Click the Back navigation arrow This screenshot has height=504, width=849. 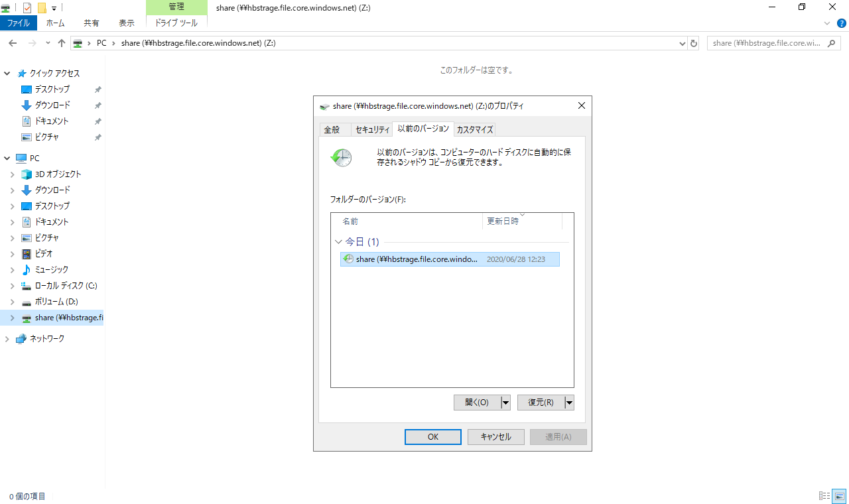[x=13, y=43]
